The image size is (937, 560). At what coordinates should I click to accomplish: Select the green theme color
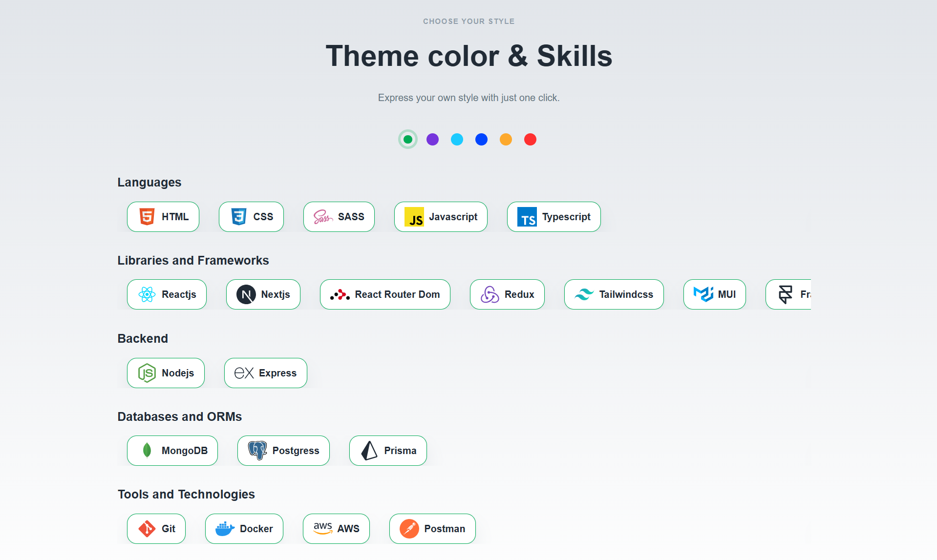[408, 140]
